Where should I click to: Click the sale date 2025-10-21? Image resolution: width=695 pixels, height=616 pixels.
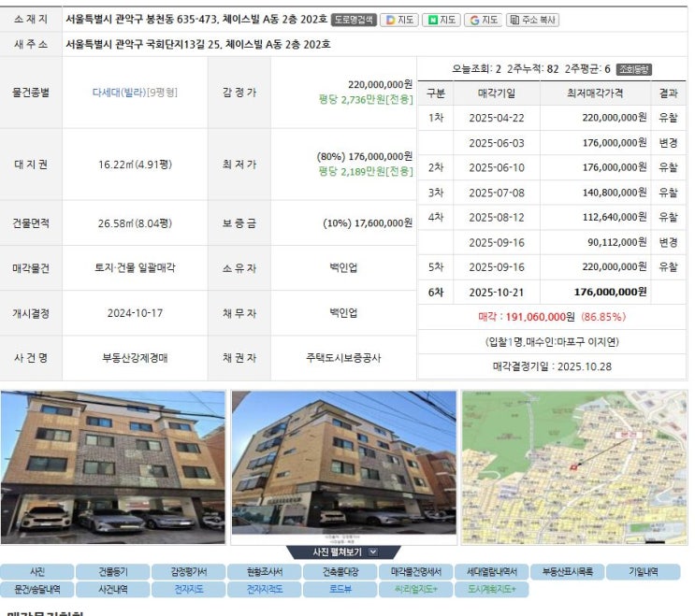[497, 293]
